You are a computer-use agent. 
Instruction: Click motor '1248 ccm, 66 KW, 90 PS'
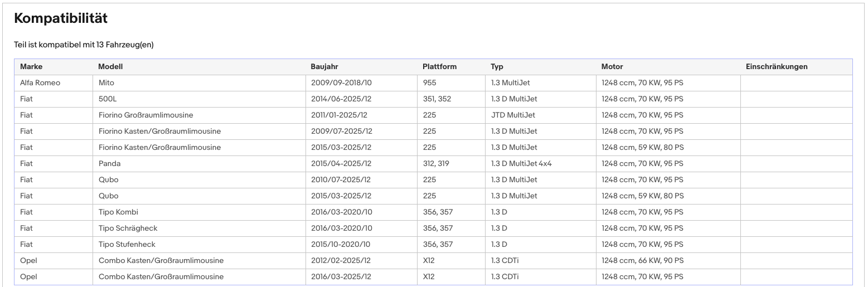(642, 260)
